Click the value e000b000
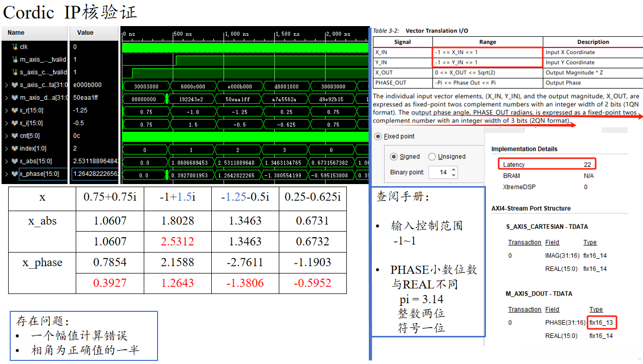 point(87,85)
